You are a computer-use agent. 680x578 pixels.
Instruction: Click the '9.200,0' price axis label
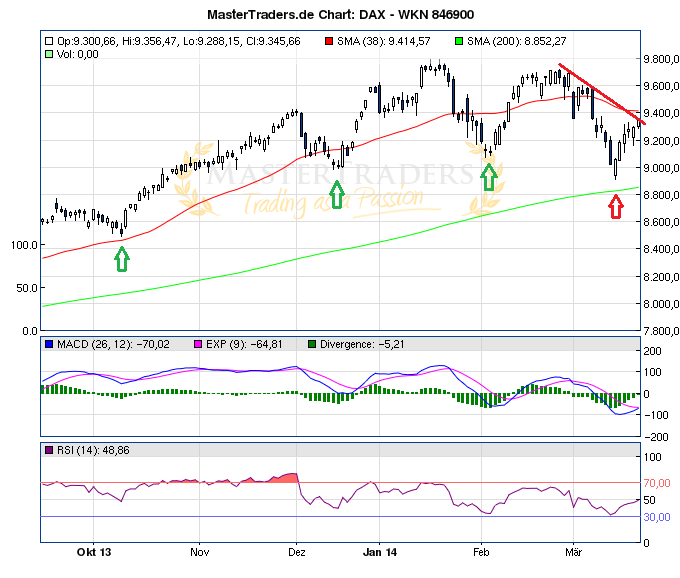pyautogui.click(x=661, y=140)
